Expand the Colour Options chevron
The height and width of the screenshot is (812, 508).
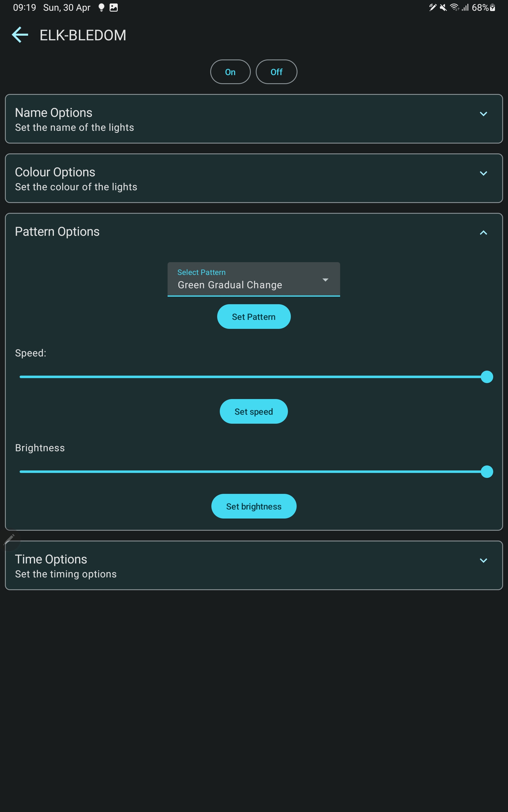point(483,174)
